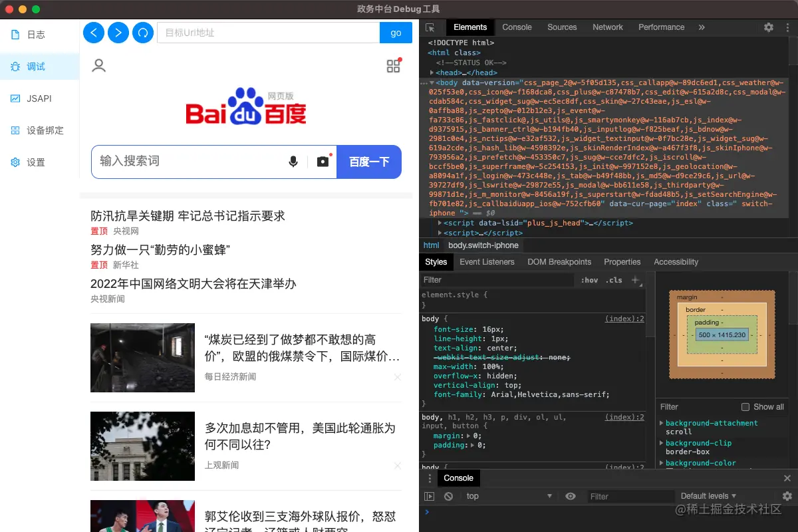
Task: Toggle the .cls classes button
Action: click(614, 280)
